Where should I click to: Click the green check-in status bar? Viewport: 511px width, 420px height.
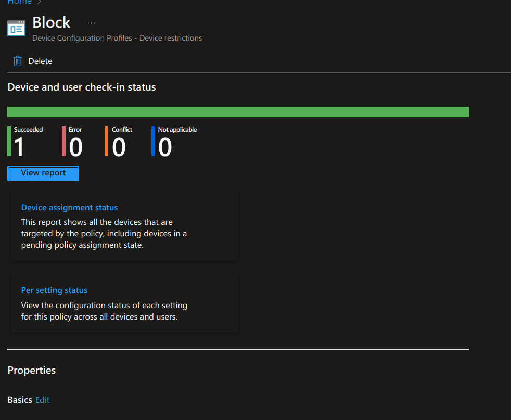coord(238,112)
